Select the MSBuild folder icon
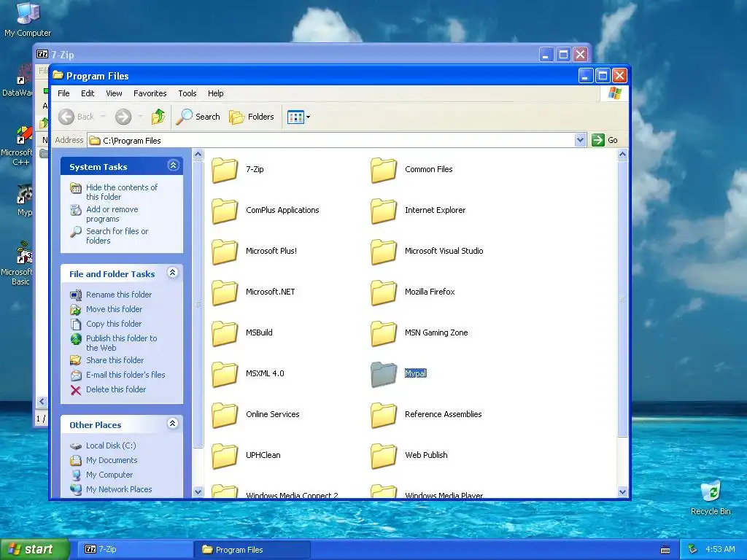The height and width of the screenshot is (560, 747). 225,333
